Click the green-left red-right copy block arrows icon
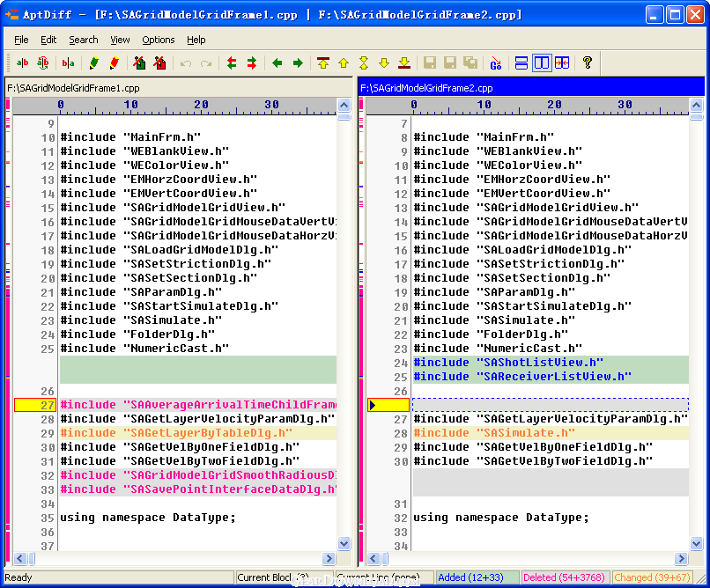The image size is (710, 588). pyautogui.click(x=252, y=62)
